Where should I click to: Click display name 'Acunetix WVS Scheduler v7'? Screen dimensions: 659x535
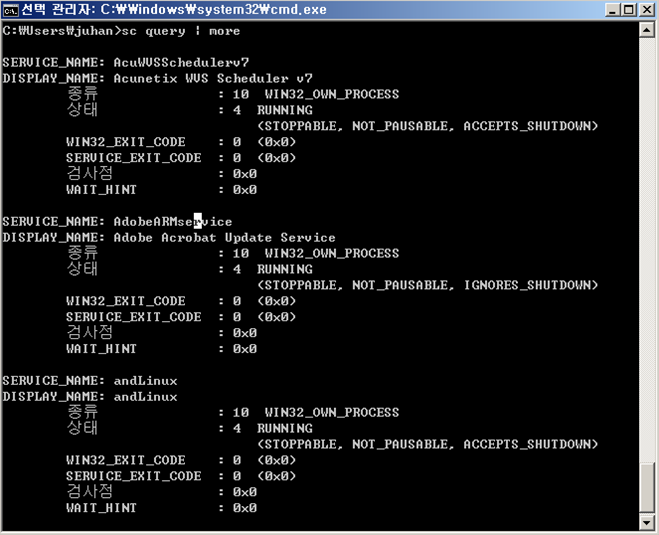213,79
